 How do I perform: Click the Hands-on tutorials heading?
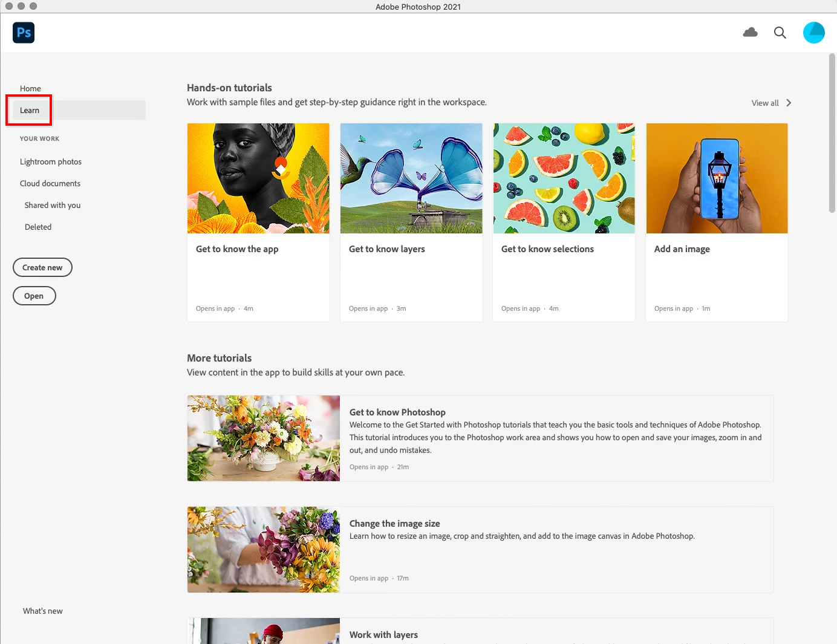click(x=229, y=88)
